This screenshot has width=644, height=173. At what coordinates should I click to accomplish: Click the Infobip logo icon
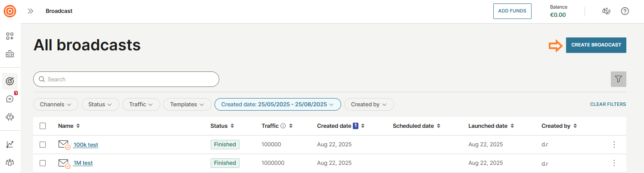coord(10,11)
